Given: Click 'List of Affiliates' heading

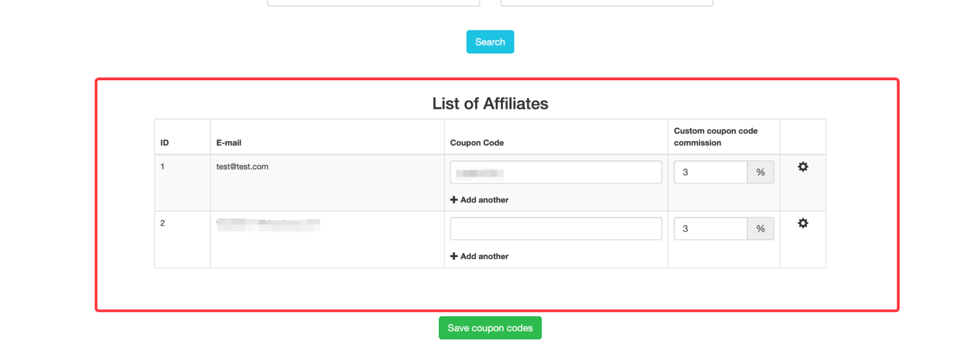Looking at the screenshot, I should [x=490, y=103].
